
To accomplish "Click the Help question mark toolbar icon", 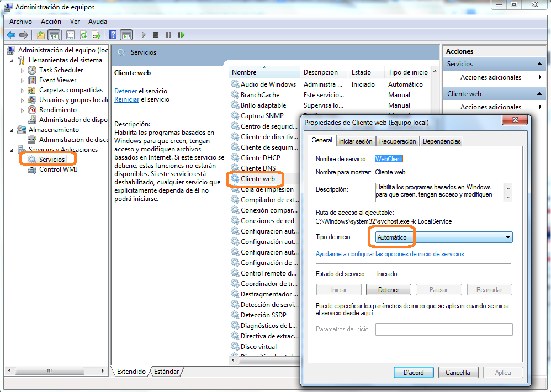I will (x=113, y=35).
